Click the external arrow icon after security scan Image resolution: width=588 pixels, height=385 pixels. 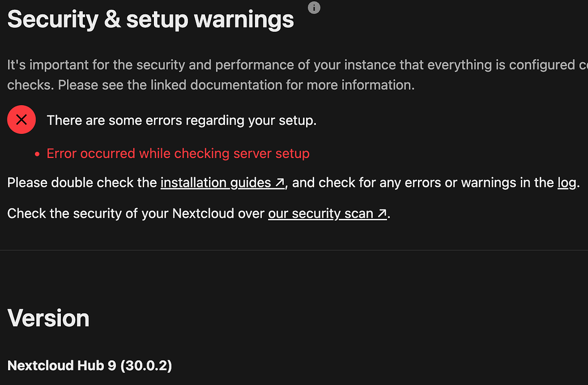point(382,214)
